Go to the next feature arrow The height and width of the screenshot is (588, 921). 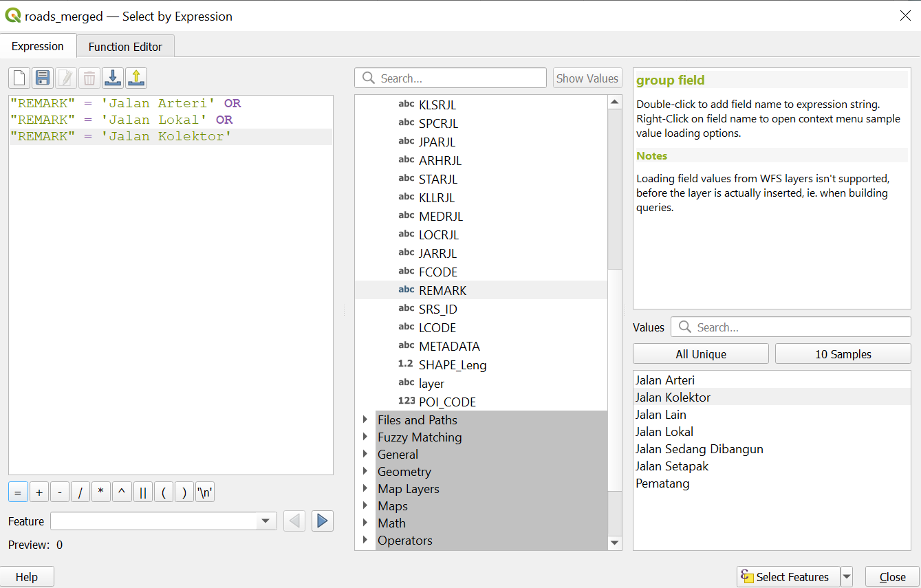[x=322, y=521]
